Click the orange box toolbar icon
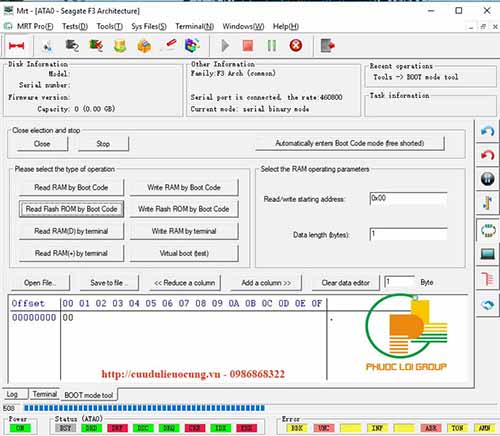Screen dimensions: 500x436 [144, 46]
